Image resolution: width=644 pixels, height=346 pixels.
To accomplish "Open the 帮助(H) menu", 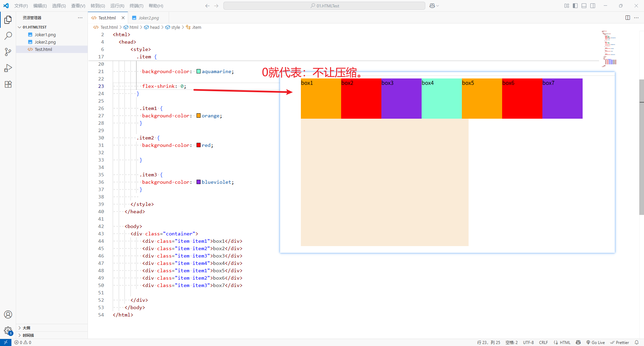I will 156,6.
